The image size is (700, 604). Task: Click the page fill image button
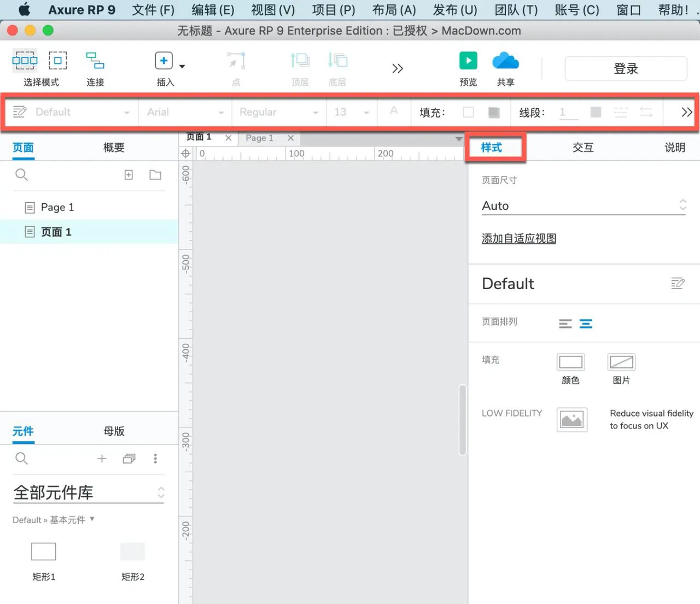[621, 362]
